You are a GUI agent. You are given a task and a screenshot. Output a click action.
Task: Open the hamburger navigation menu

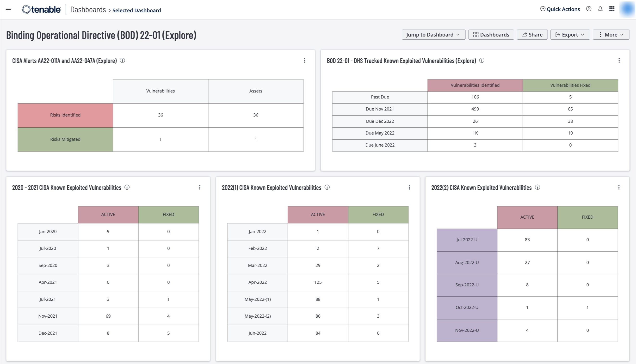pyautogui.click(x=8, y=10)
